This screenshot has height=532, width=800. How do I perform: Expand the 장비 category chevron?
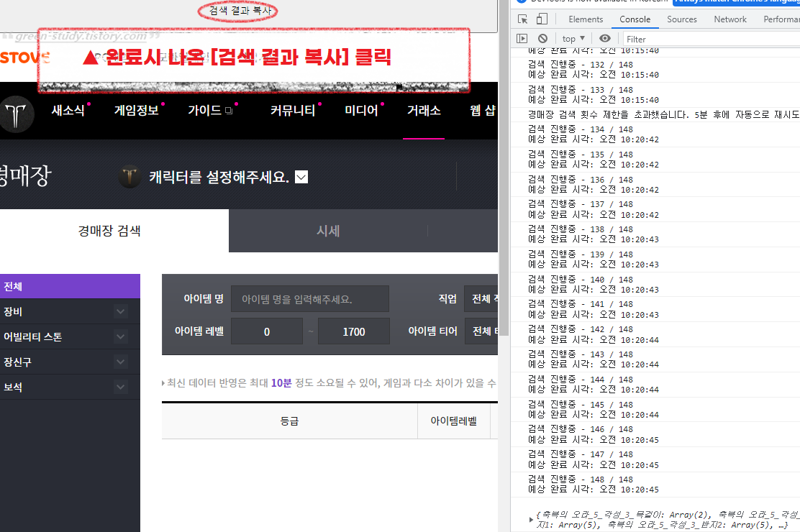(120, 311)
